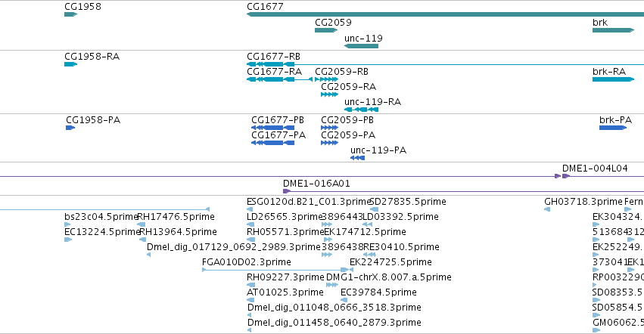Select the brk gene label
This screenshot has width=644, height=334.
click(600, 23)
